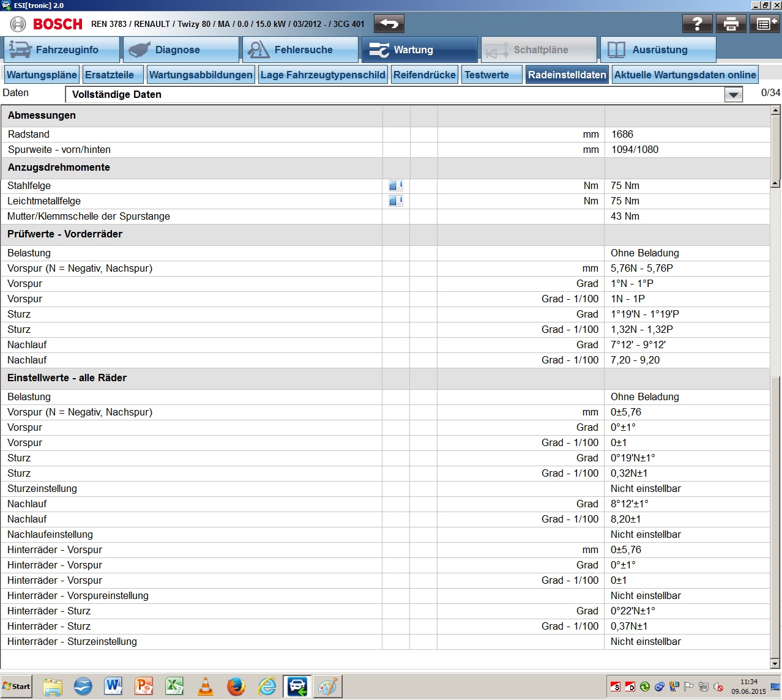Launch Firefox from the taskbar
782x700 pixels.
tap(236, 687)
